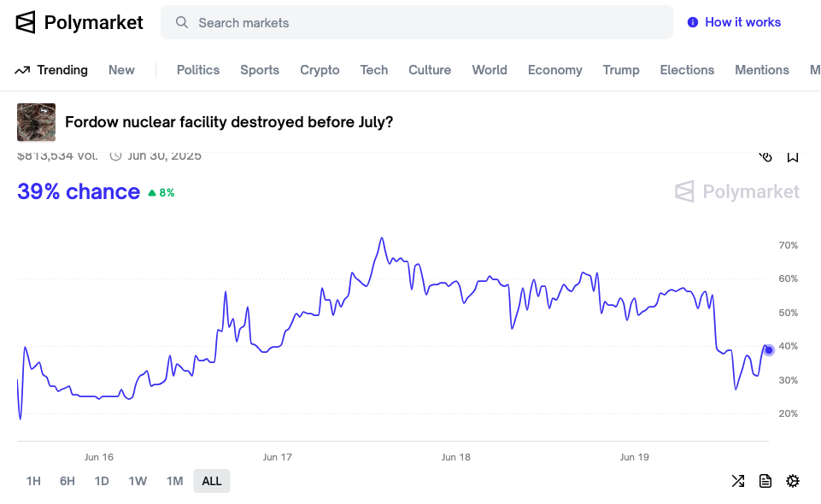Click the green up-triangle change indicator
This screenshot has width=821, height=504.
click(152, 193)
